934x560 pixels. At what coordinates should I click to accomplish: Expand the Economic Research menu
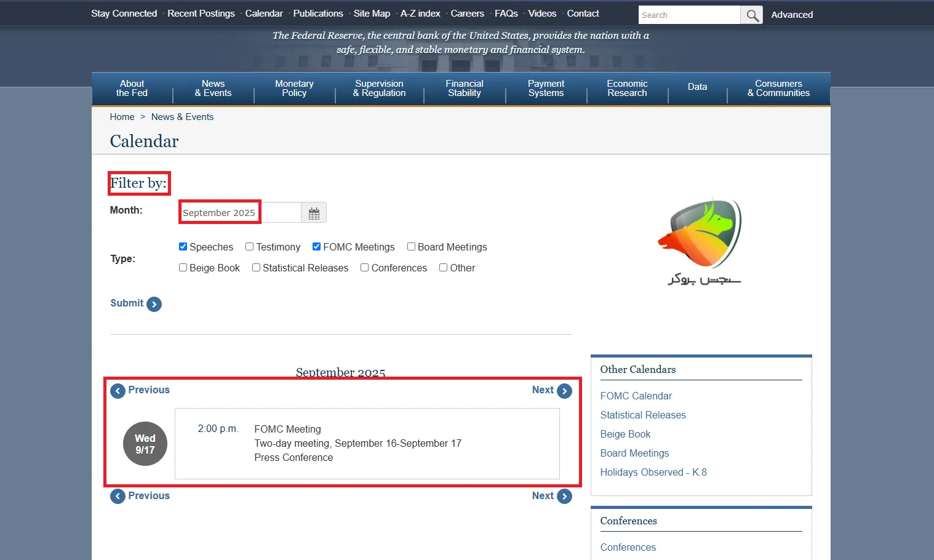[627, 89]
